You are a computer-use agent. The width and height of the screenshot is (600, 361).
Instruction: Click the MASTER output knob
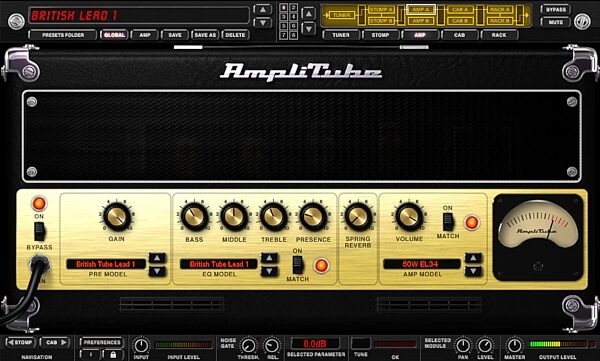click(x=514, y=345)
